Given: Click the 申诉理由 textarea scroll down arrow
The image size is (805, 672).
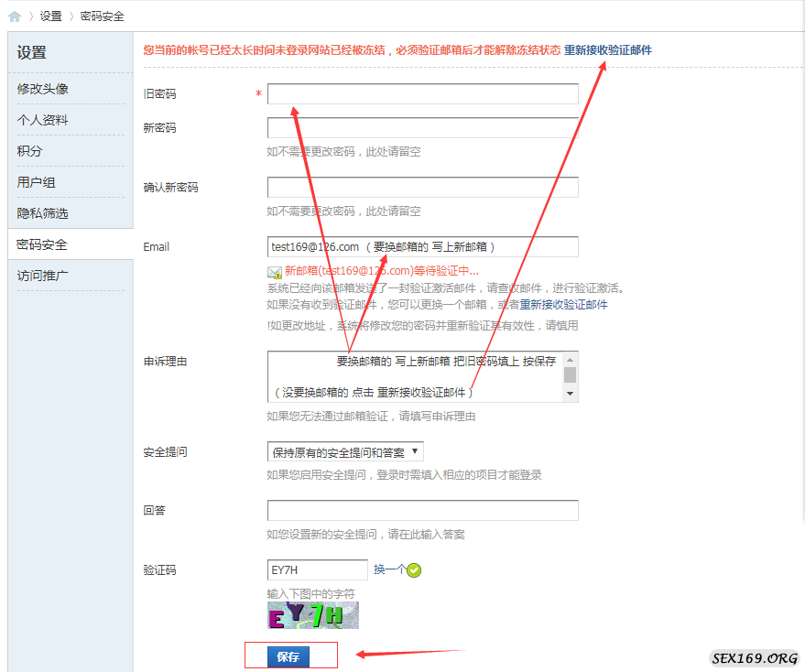Looking at the screenshot, I should [571, 394].
